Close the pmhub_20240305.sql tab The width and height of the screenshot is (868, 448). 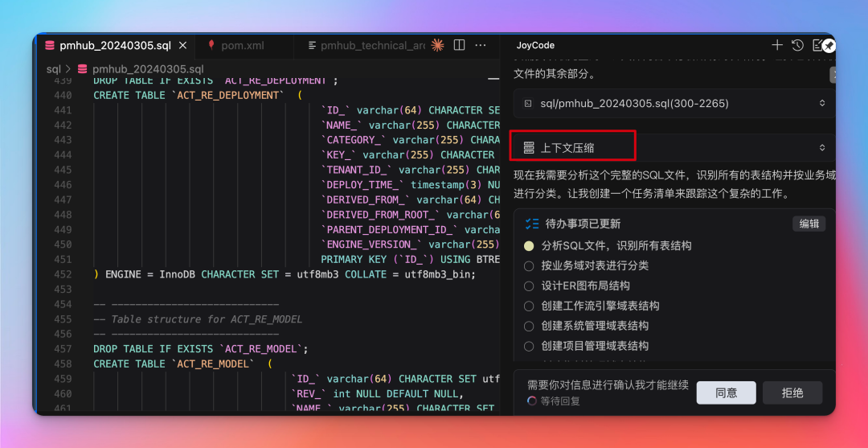coord(183,45)
